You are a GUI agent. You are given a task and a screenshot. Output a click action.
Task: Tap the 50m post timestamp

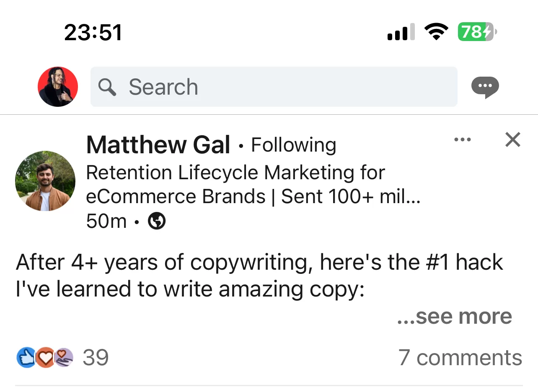pos(106,221)
